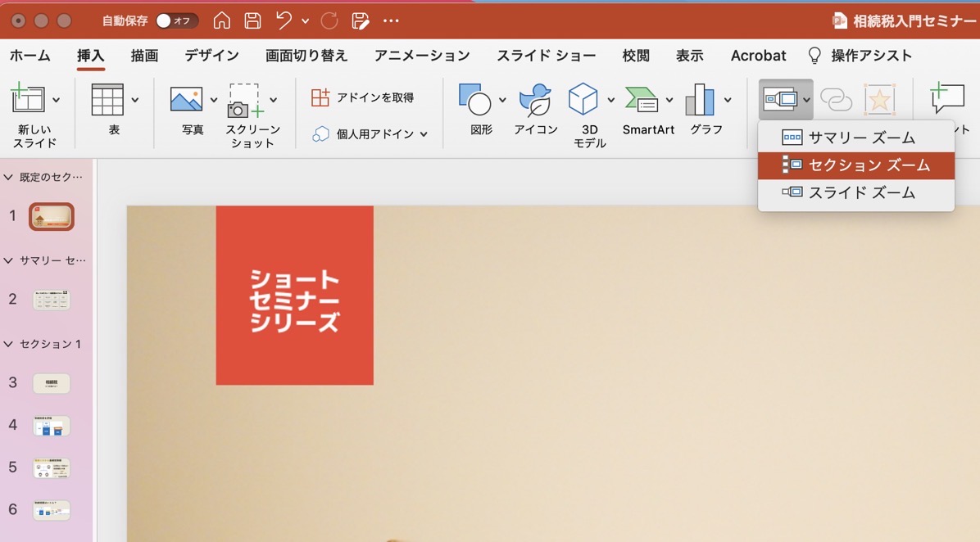Expand the 図形 dropdown arrow
The image size is (980, 542).
(501, 100)
